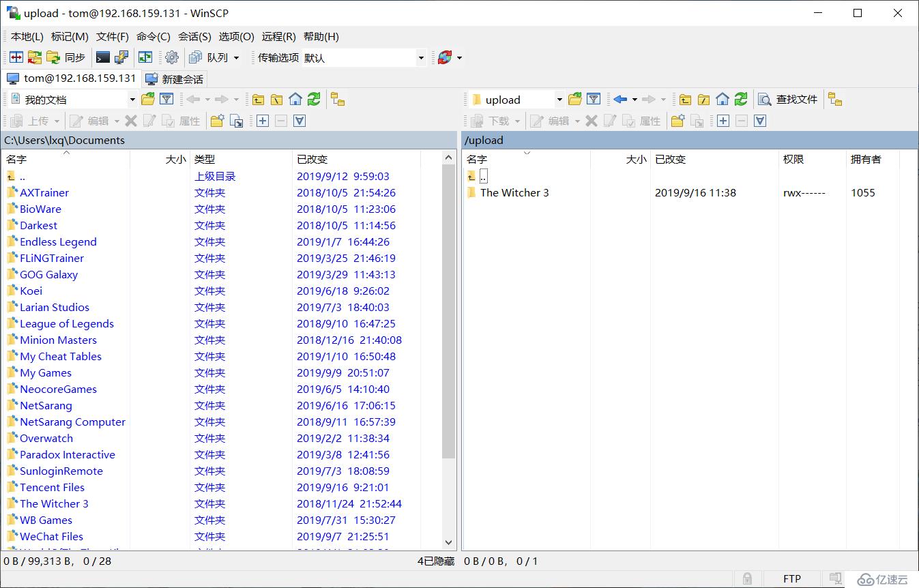Click remote panel filter icon

click(x=594, y=100)
